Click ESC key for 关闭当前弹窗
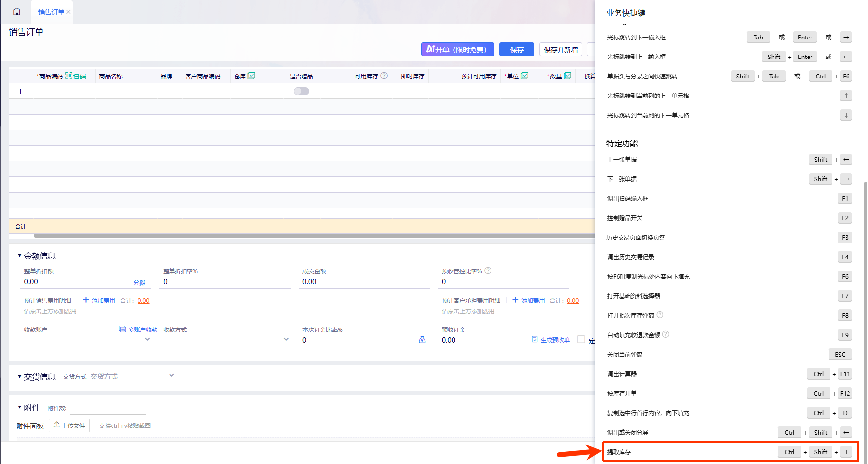 (840, 354)
